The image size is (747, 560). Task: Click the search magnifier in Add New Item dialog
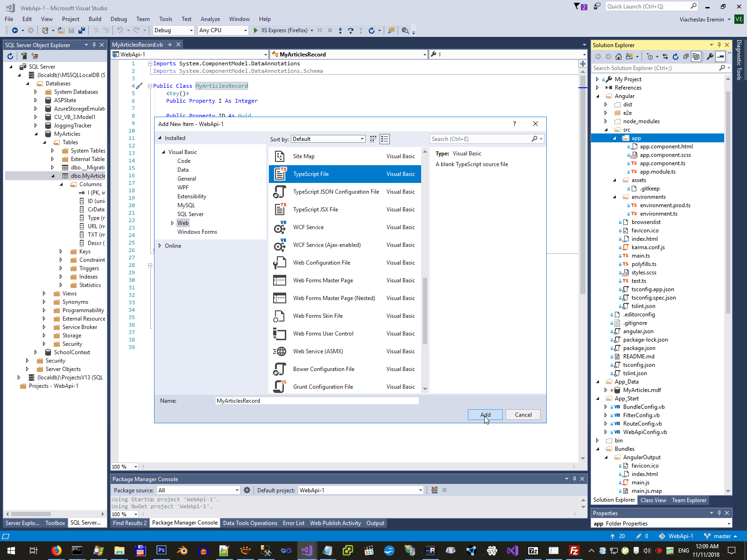point(534,139)
